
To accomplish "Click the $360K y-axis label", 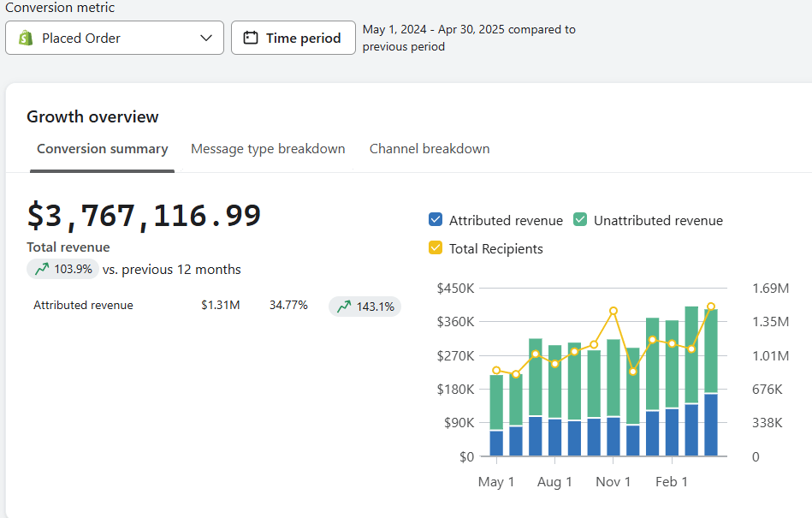I will coord(455,322).
